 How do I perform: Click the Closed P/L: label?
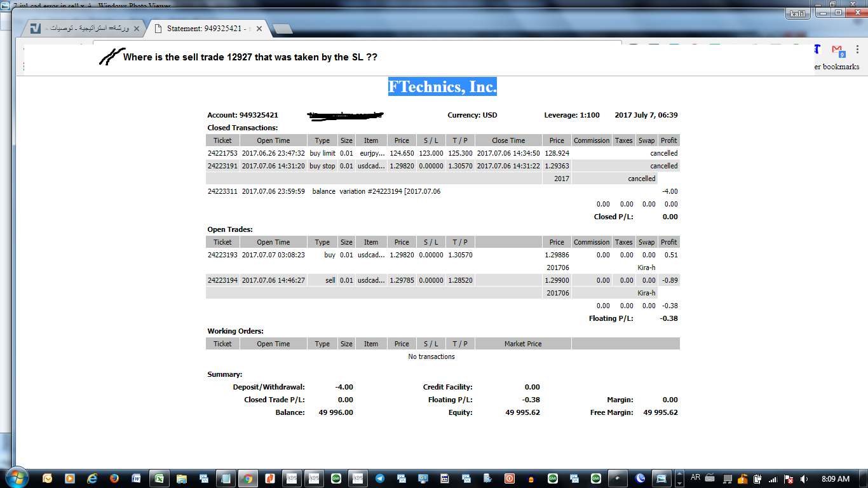click(614, 217)
